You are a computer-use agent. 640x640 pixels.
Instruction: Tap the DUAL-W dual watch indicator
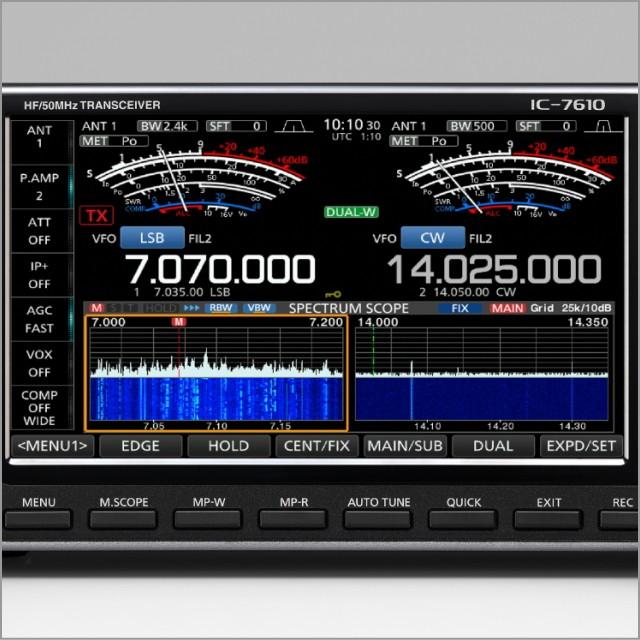tap(351, 212)
